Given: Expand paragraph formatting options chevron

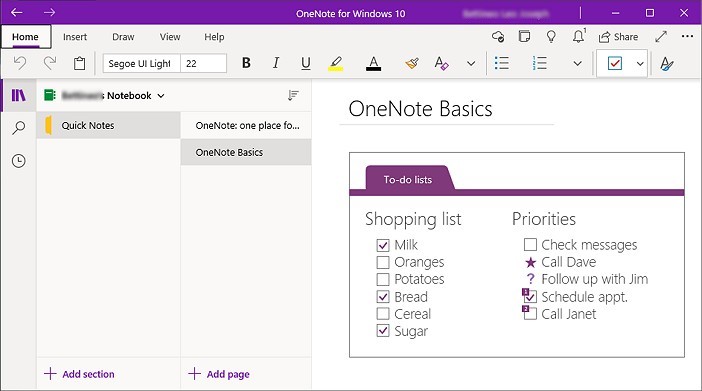Looking at the screenshot, I should click(578, 64).
